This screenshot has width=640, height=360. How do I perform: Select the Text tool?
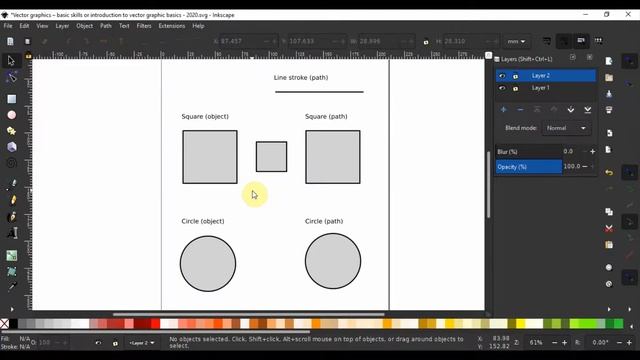pyautogui.click(x=12, y=233)
